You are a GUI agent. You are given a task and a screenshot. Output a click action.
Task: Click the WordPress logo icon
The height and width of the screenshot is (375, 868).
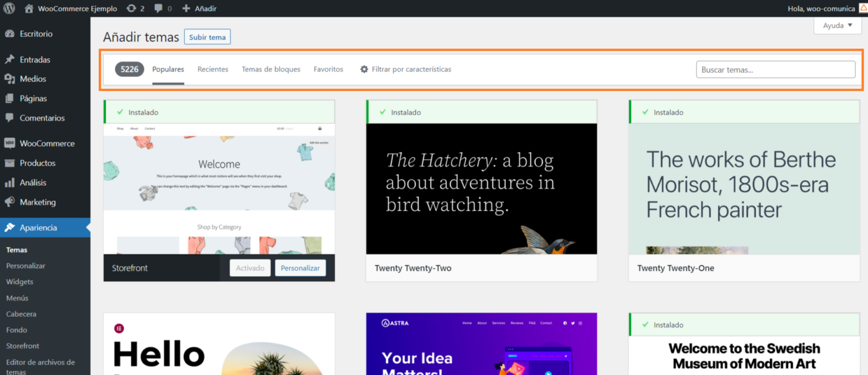[9, 8]
